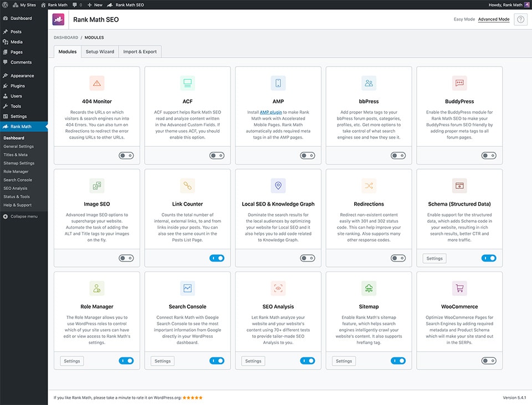This screenshot has height=405, width=532.
Task: Rate Rank Math using the five stars
Action: click(193, 398)
